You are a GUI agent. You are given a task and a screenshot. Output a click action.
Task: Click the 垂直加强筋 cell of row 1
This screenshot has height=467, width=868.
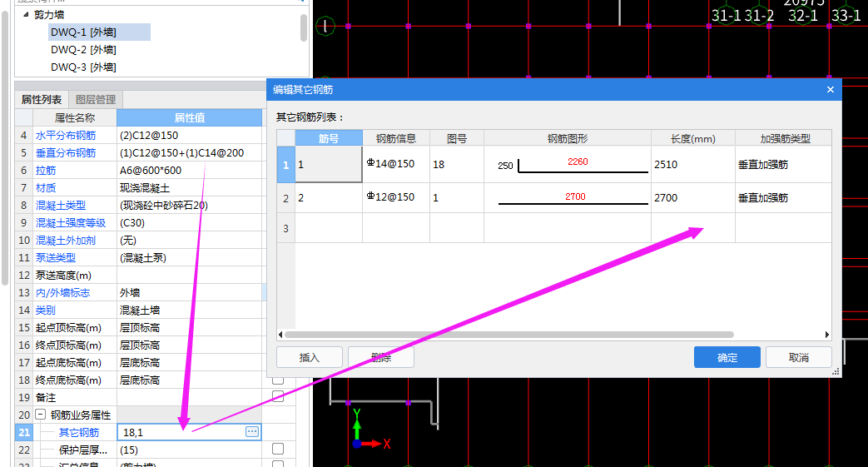(783, 165)
